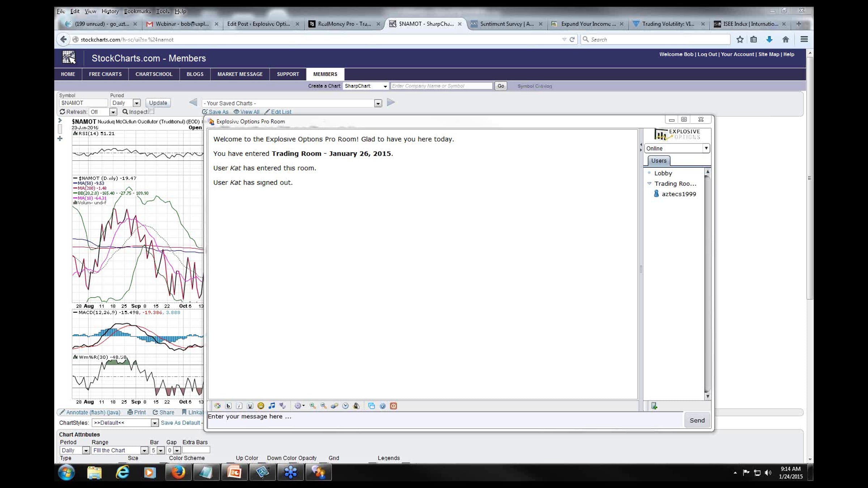This screenshot has height=488, width=868.
Task: Click the blue help question icon
Action: [383, 406]
